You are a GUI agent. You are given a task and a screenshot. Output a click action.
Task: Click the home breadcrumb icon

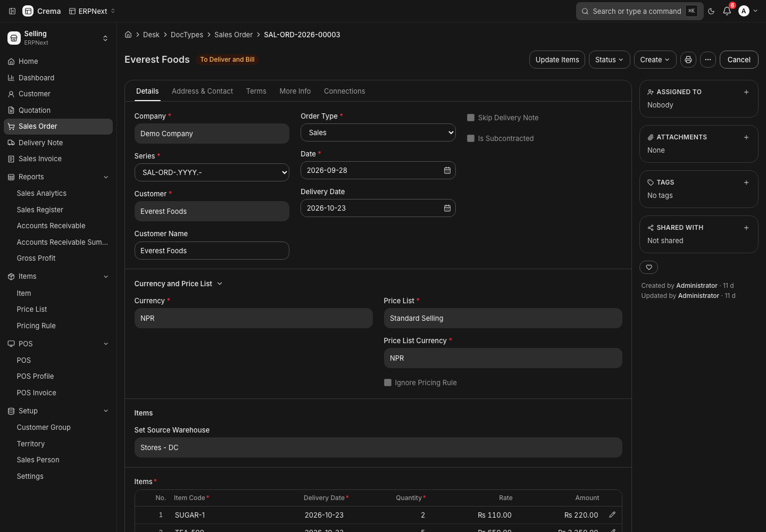(x=128, y=35)
